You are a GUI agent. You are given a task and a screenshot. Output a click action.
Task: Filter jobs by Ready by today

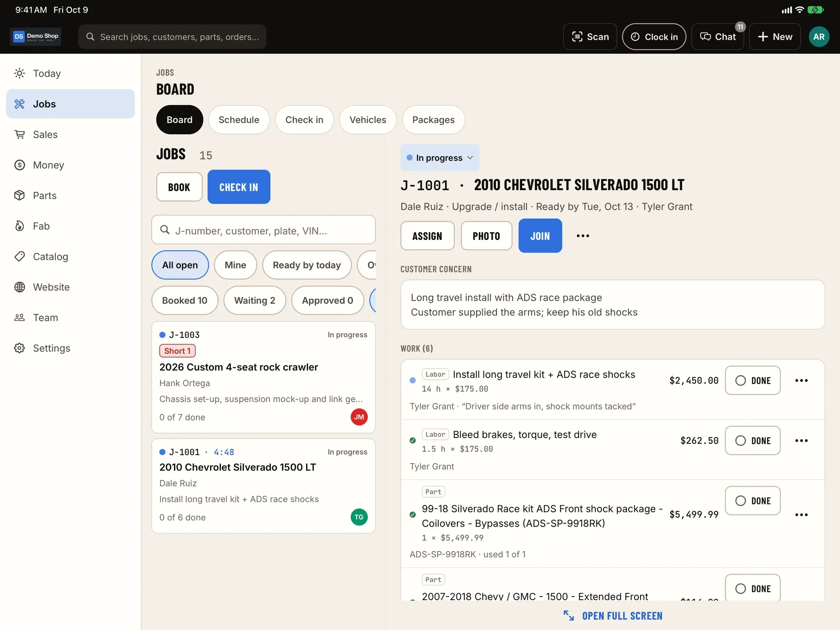click(x=307, y=265)
